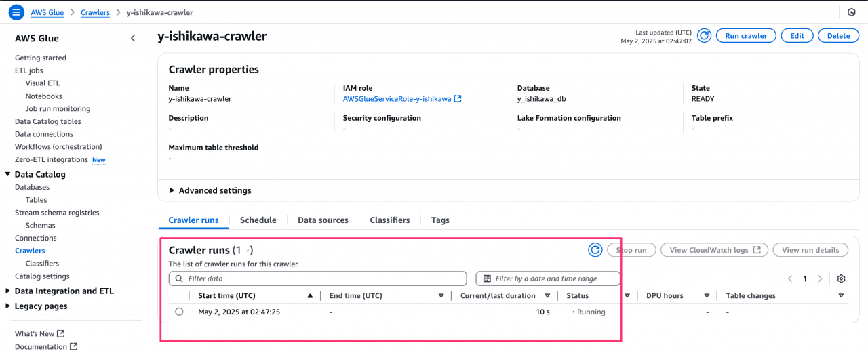Open View CloudWatch logs

(715, 250)
